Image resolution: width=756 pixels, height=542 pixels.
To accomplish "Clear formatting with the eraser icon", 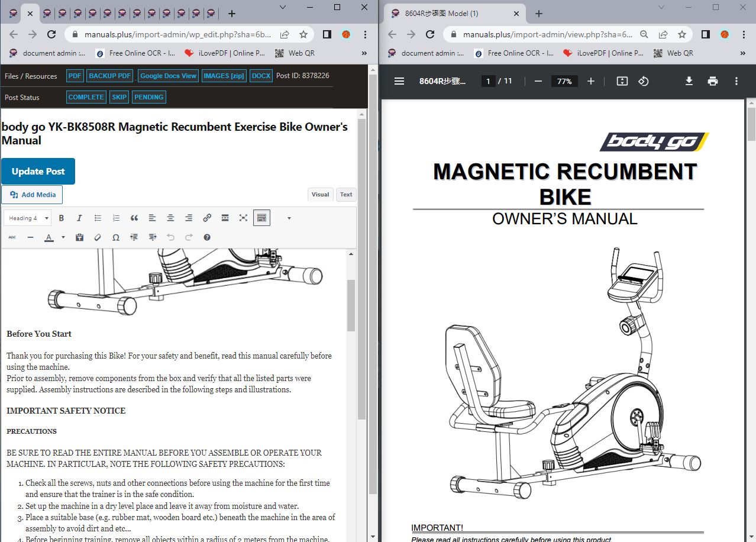I will [x=98, y=237].
